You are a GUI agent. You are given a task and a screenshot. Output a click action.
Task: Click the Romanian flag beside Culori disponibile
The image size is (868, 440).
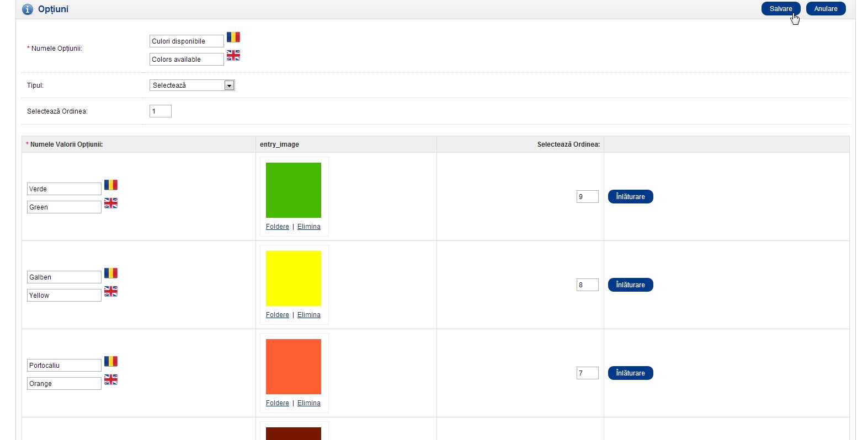pos(233,37)
